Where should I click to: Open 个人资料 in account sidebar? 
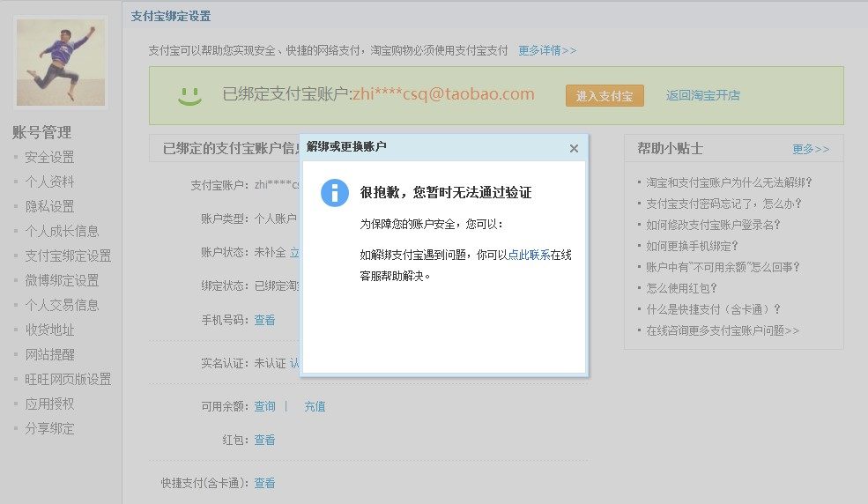tap(49, 182)
